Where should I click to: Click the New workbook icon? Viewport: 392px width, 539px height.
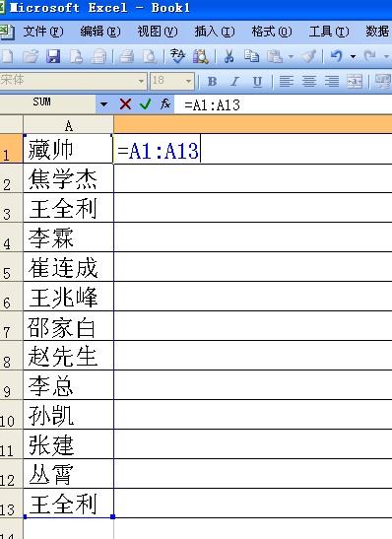(x=7, y=56)
